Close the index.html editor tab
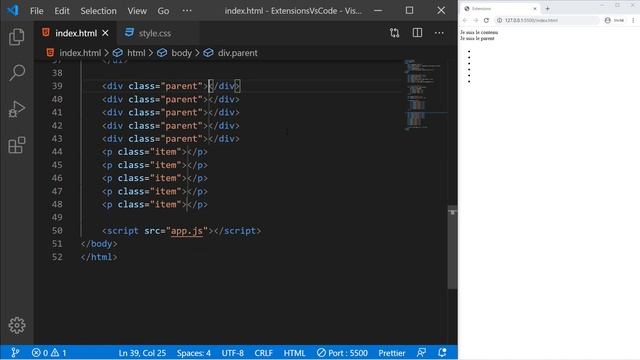 [105, 33]
